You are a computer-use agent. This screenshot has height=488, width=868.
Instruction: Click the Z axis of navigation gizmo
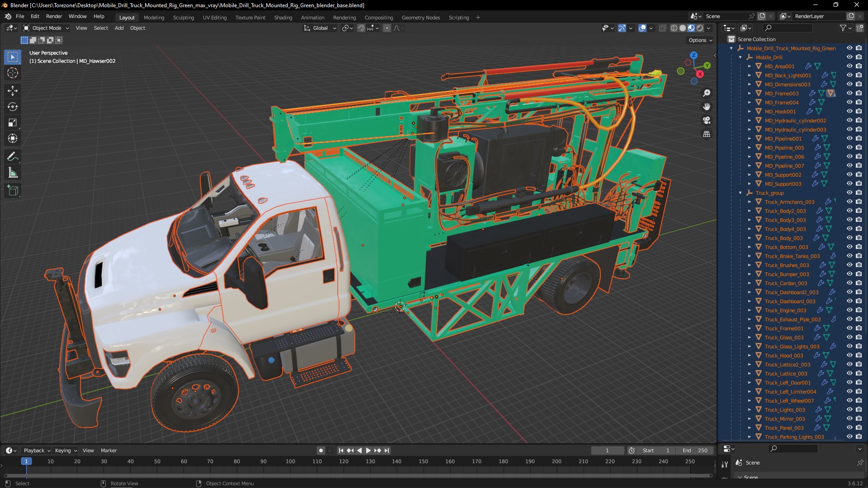(693, 55)
